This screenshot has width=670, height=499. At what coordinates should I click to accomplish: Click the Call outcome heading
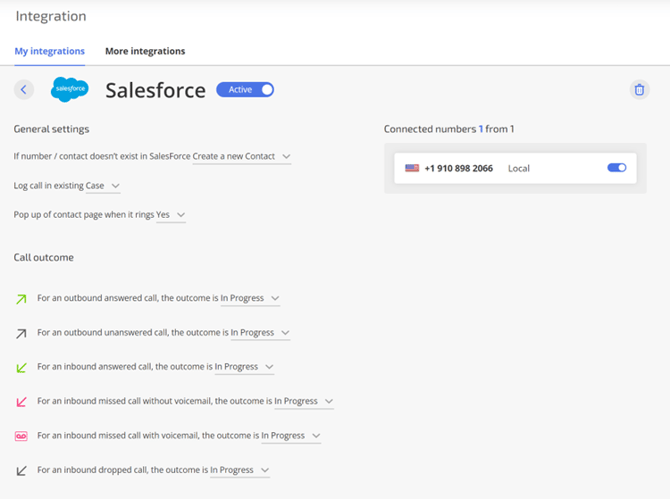[44, 258]
